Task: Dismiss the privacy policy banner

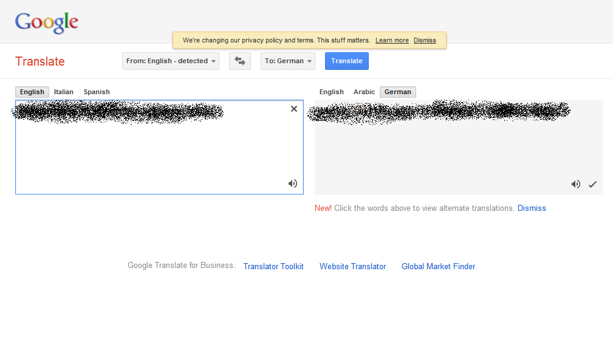Action: click(425, 40)
